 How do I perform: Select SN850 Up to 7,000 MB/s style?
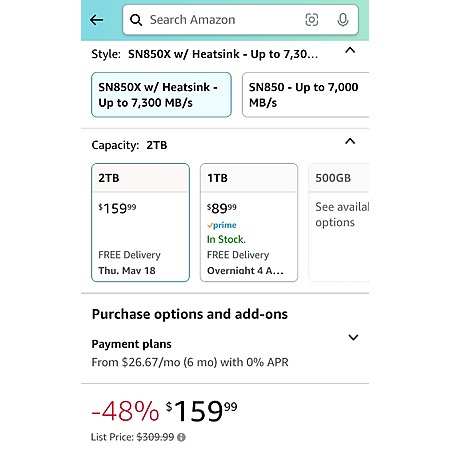pos(305,95)
